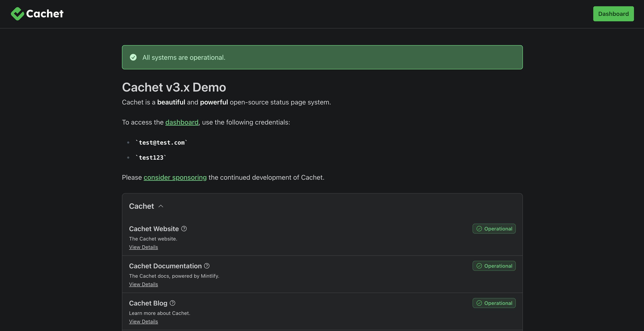Viewport: 644px width, 331px height.
Task: Click 'The Cachet docs, powered by Mintlify.' text
Action: coord(174,276)
